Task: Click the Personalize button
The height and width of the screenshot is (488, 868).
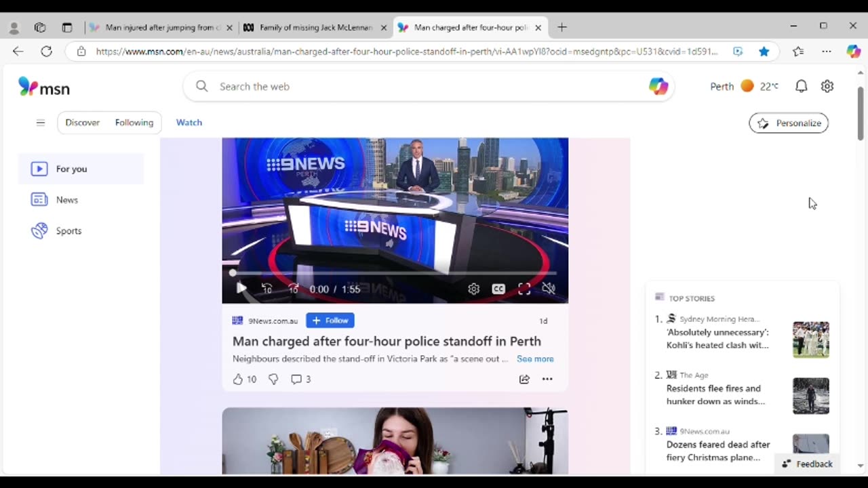Action: [789, 123]
